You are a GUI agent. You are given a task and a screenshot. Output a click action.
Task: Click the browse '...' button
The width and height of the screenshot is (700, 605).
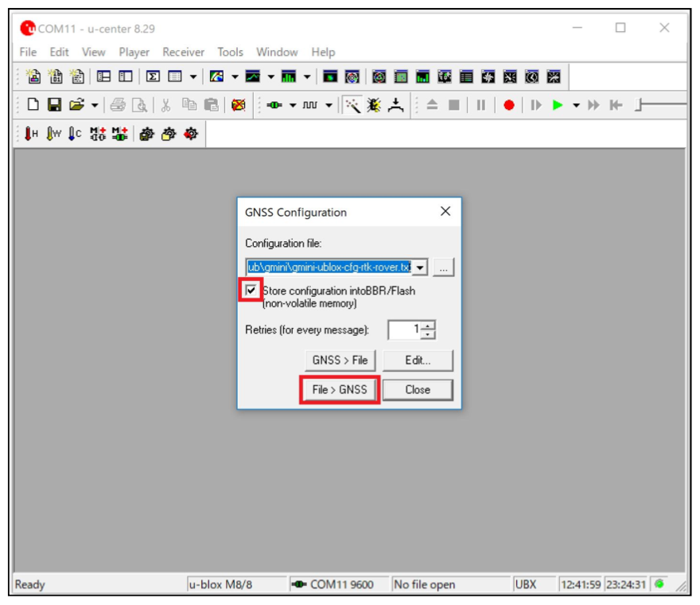pos(443,267)
